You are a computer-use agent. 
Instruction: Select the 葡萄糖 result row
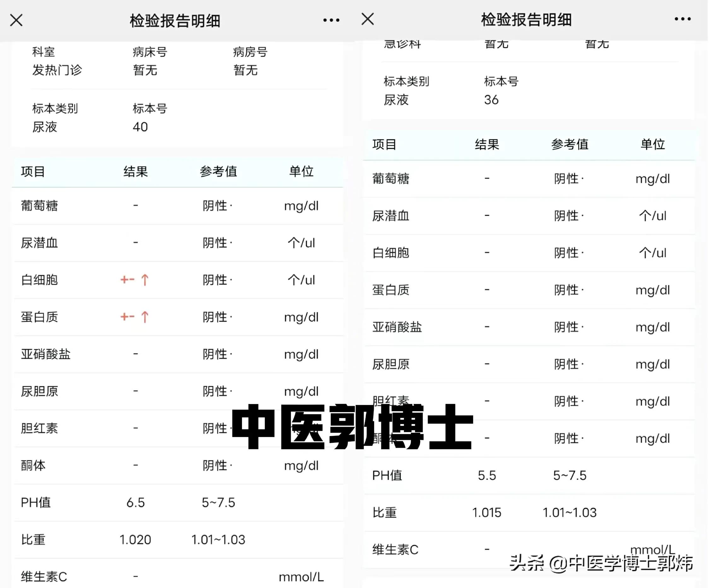point(39,206)
